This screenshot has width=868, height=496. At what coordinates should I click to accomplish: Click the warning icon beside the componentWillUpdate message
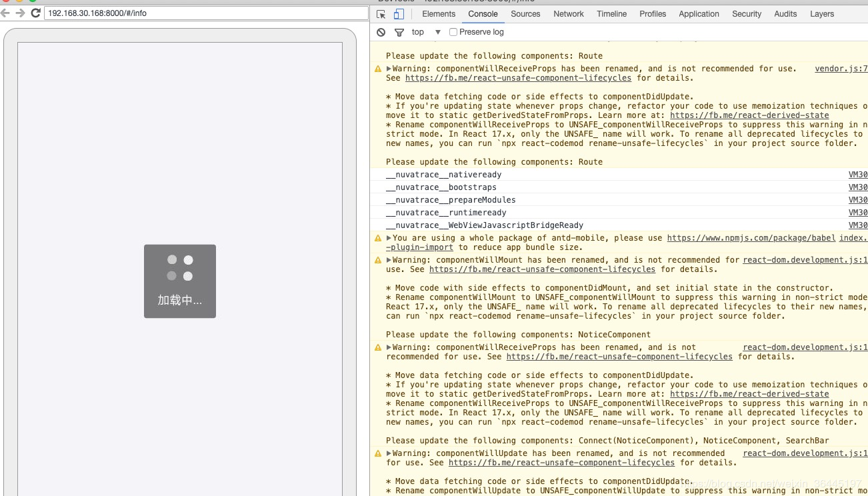tap(378, 453)
